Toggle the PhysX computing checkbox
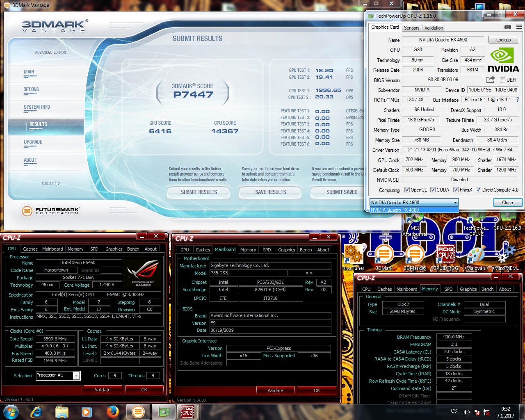Image resolution: width=525 pixels, height=420 pixels. [x=456, y=190]
